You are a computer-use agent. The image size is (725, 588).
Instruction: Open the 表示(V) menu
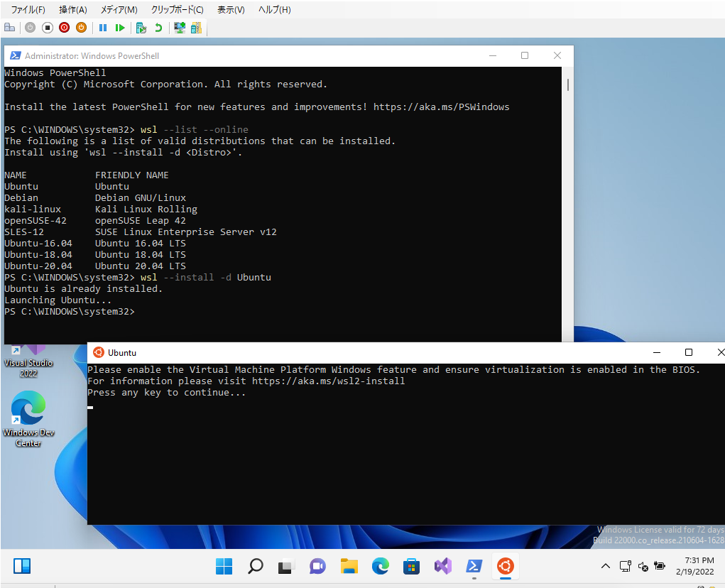231,9
